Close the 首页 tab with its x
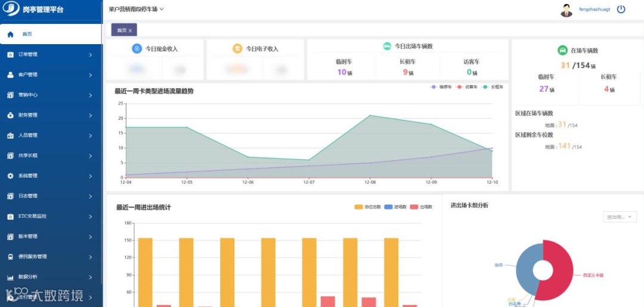Screen dimensions: 644x307 pos(130,31)
